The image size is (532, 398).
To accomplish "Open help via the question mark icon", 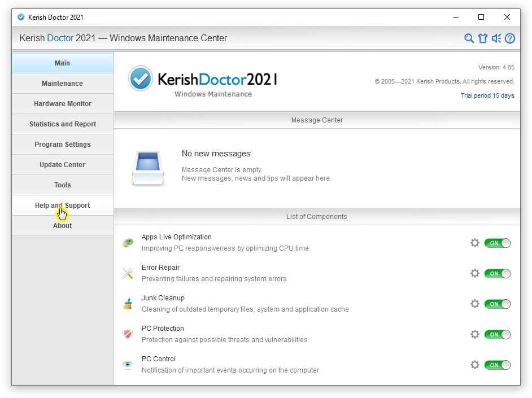I will 510,38.
